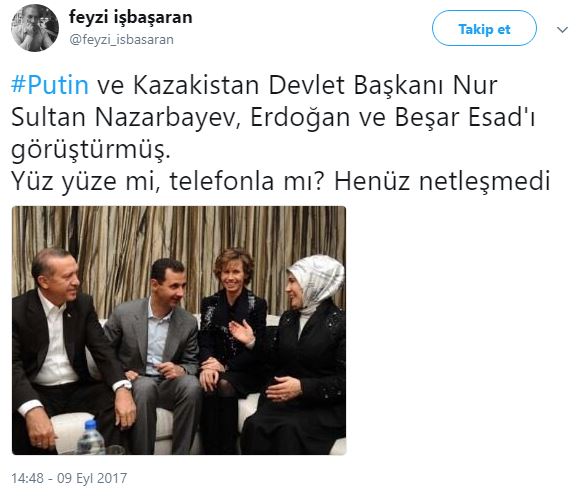The height and width of the screenshot is (497, 578).
Task: Open feyzi işbaşaran's profile avatar
Action: [35, 28]
